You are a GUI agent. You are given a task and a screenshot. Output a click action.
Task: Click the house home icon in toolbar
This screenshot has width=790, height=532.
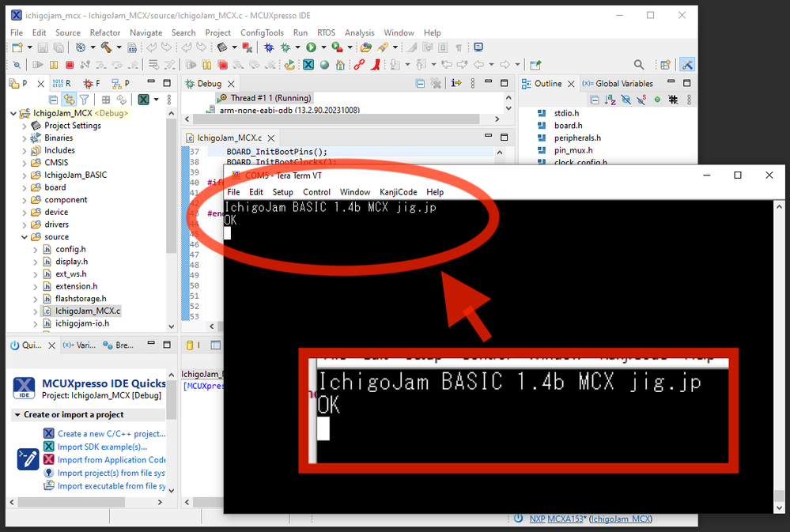click(x=341, y=65)
